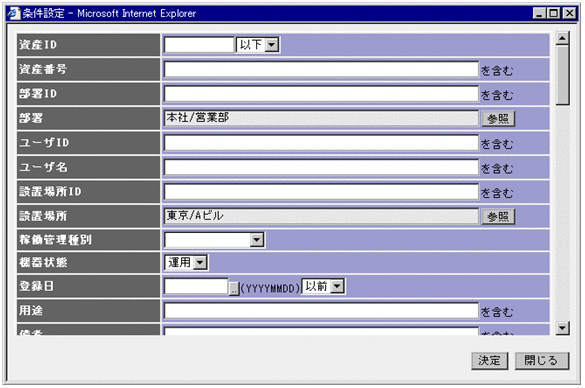Maximize the 条件設定 window

tap(553, 13)
